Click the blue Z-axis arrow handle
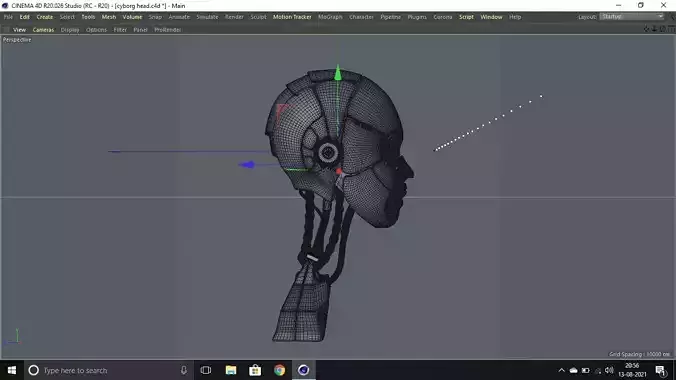Screen dimensions: 676x380 point(247,164)
